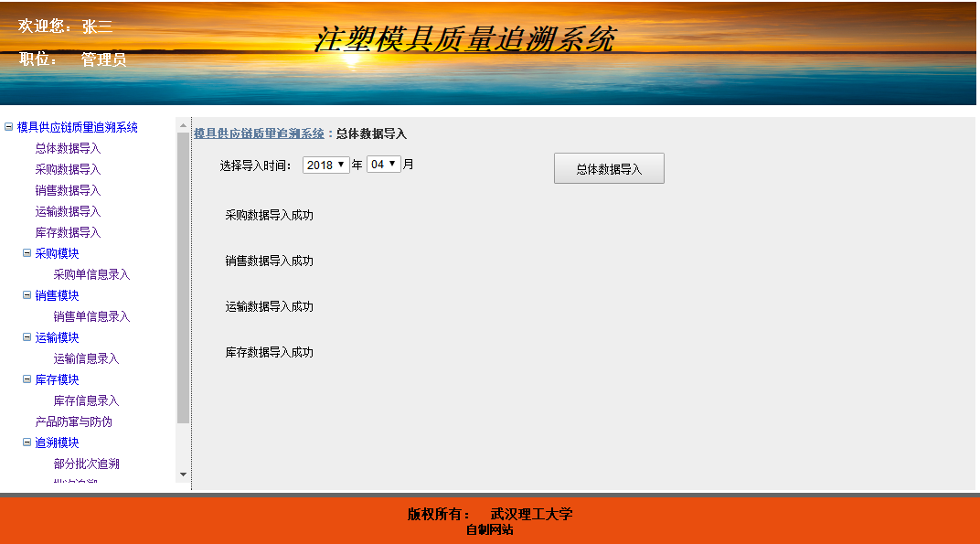Collapse the 模具供应链质量追溯系统 root node
This screenshot has height=544, width=980.
9,127
